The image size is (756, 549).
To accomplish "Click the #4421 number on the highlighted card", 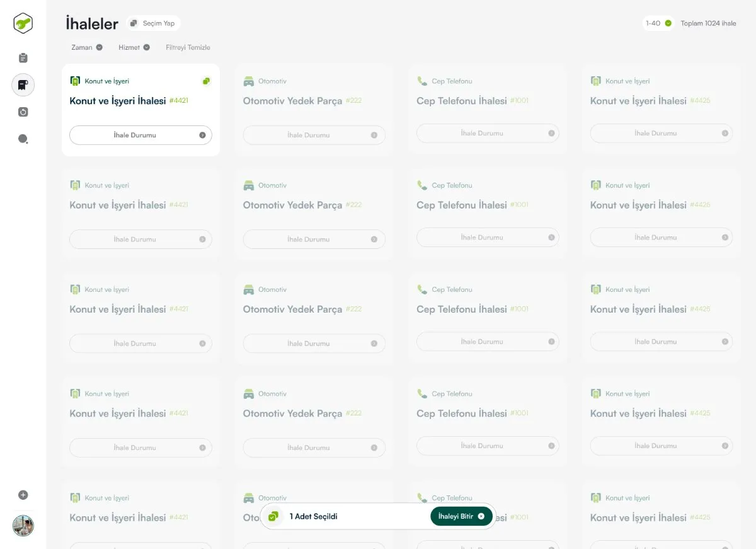I will (x=179, y=100).
